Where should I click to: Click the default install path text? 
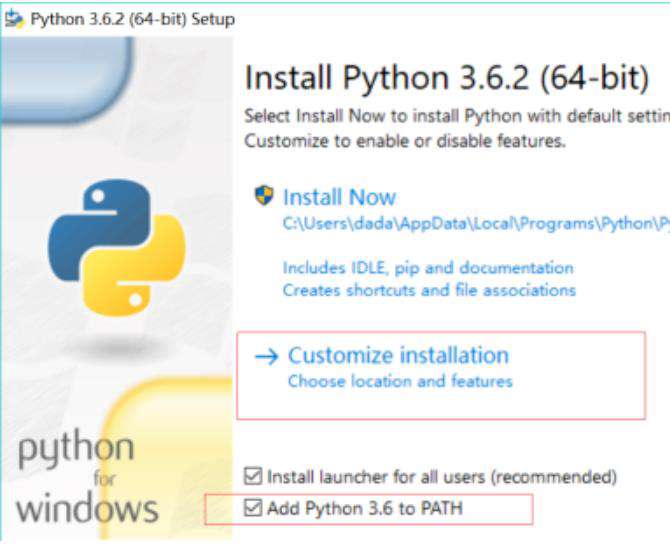pos(476,224)
